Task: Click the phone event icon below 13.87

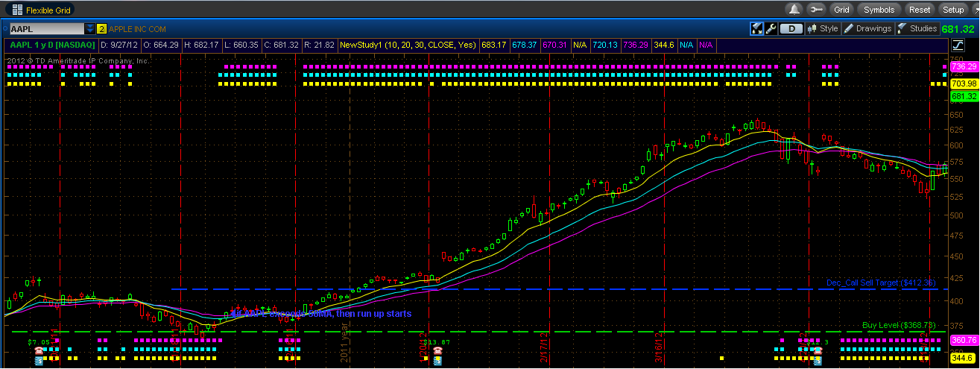Action: 437,350
